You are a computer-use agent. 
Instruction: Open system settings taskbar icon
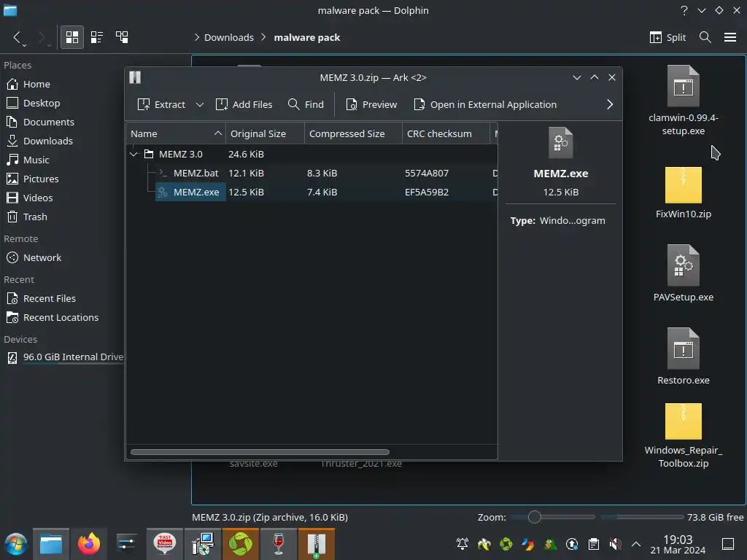click(x=127, y=544)
